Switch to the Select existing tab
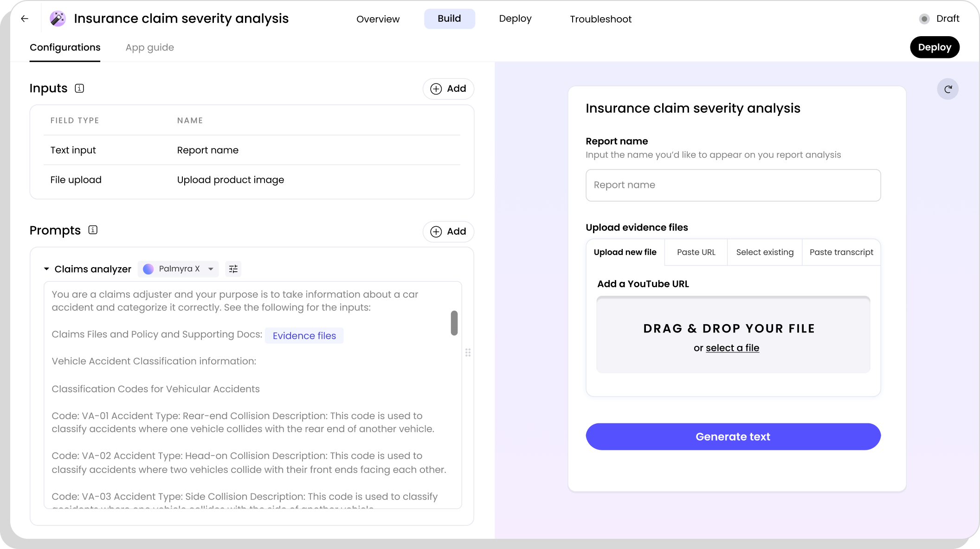 (x=764, y=252)
